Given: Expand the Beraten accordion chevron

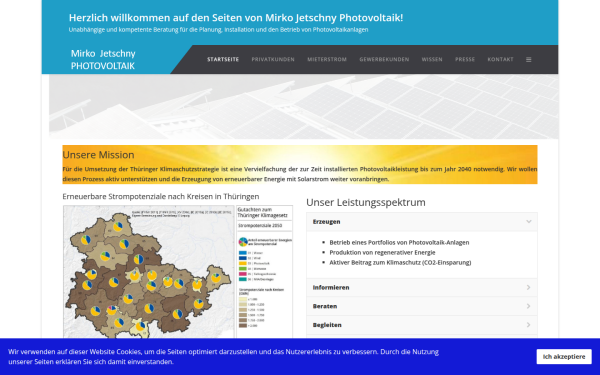Looking at the screenshot, I should point(528,306).
